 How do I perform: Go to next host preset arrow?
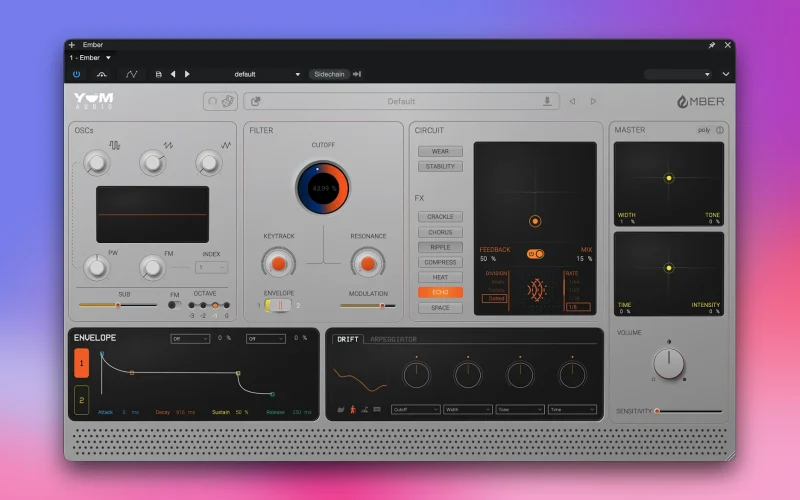click(187, 74)
